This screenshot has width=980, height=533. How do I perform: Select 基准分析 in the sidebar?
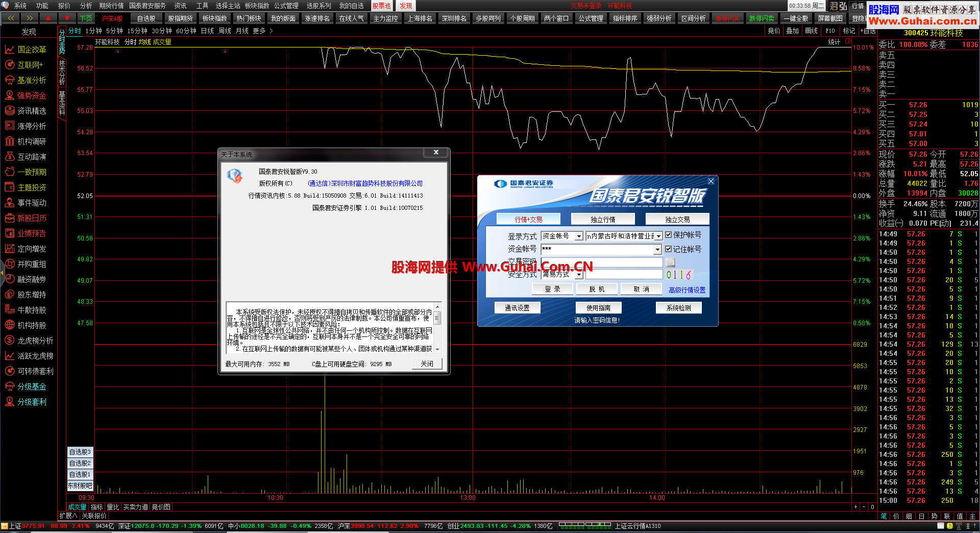(x=26, y=80)
